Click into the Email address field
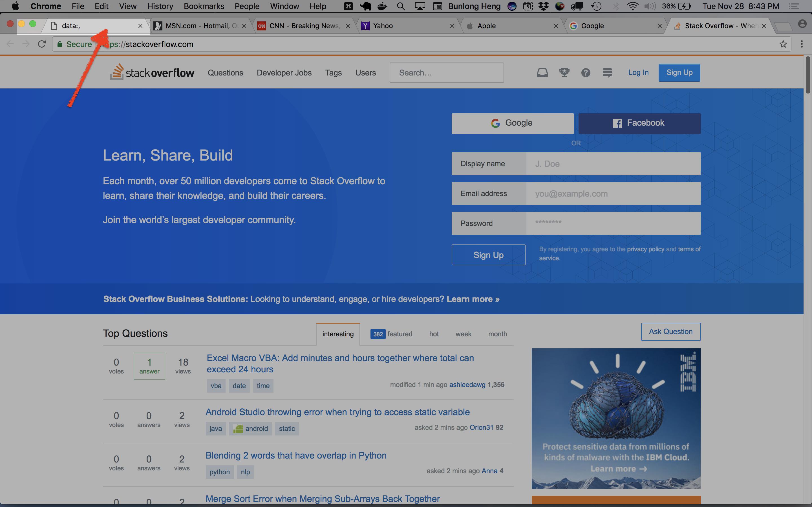The image size is (812, 507). click(x=613, y=194)
